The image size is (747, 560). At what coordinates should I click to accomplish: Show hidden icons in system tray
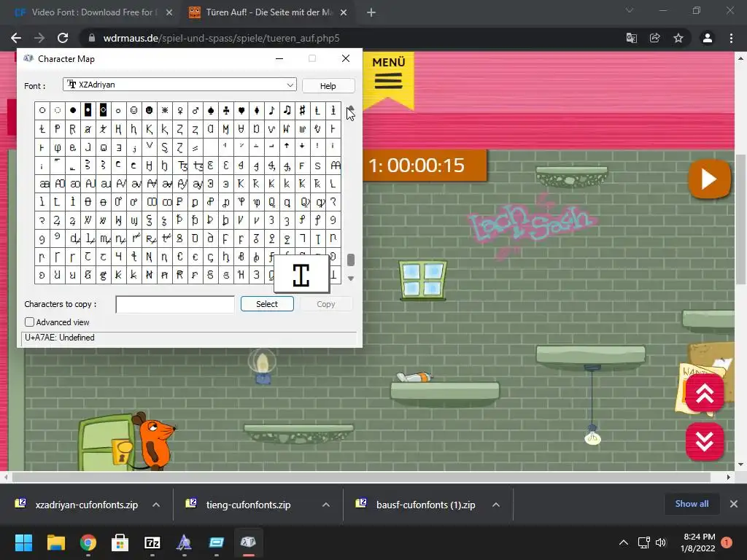coord(623,542)
